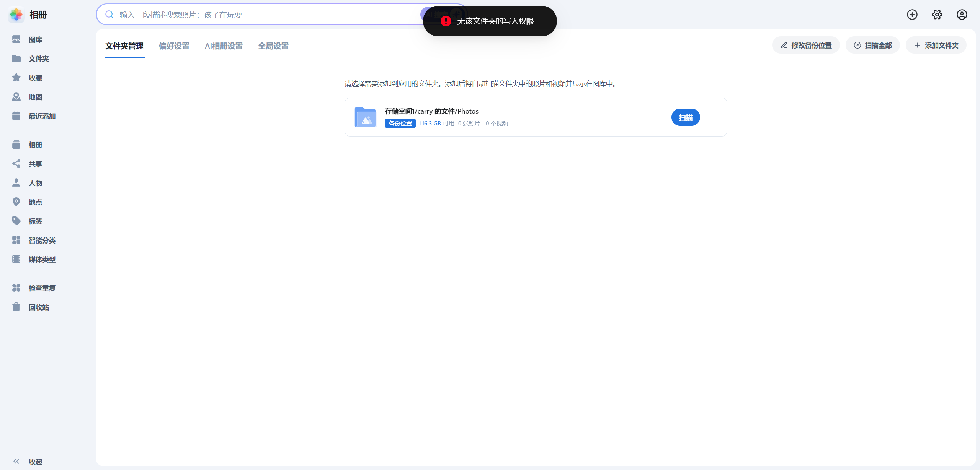Open the 共享 sharing sidebar icon

click(16, 164)
